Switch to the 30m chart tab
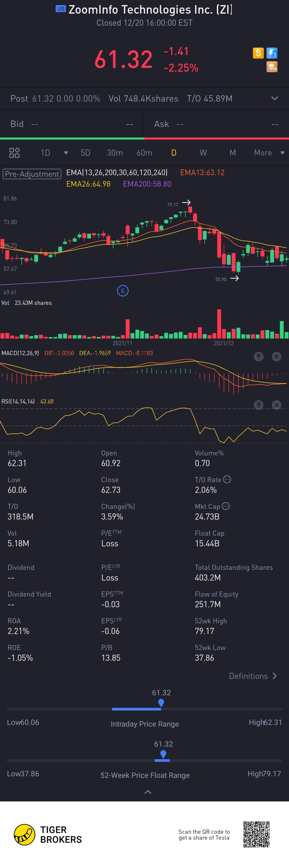 [x=115, y=153]
